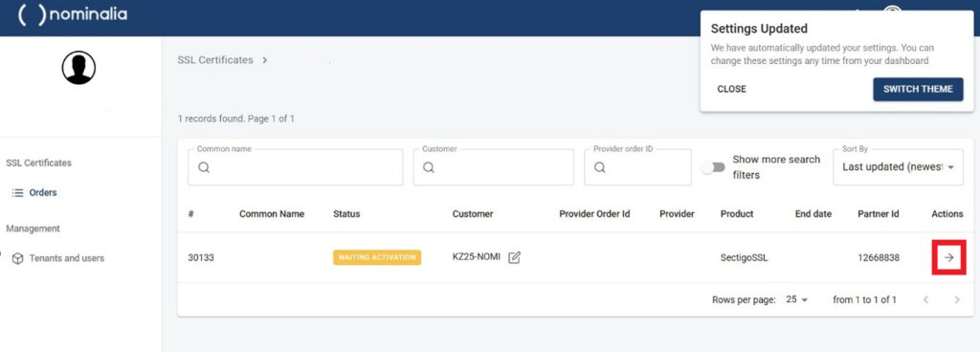Open the Sort By dropdown
Screen dimensions: 980x352
tap(898, 167)
